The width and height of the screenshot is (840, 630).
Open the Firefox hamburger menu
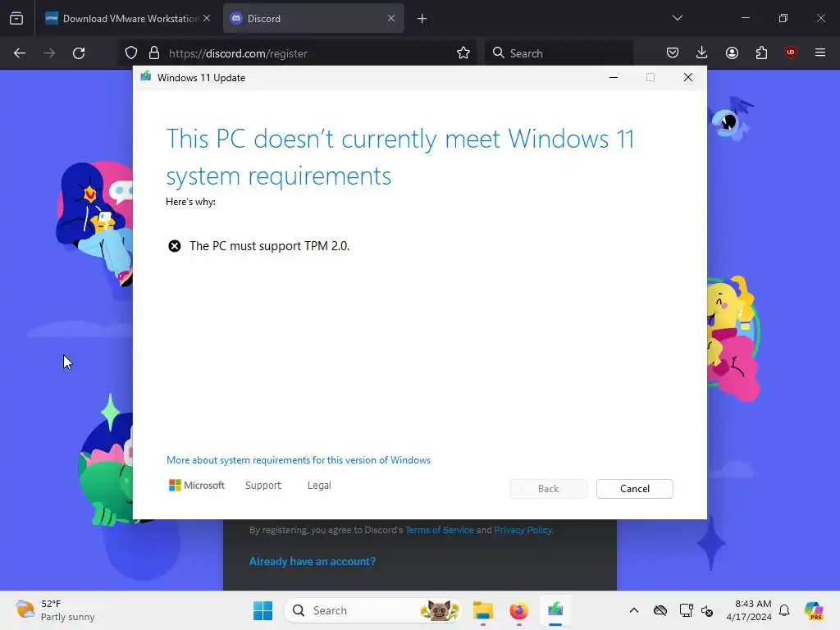[x=820, y=52]
